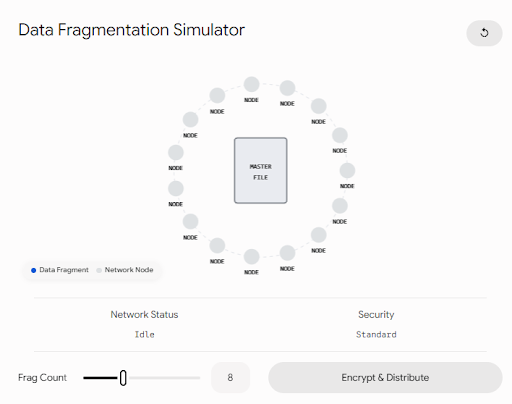Click the topmost network node circle
The image size is (512, 404).
[x=251, y=84]
